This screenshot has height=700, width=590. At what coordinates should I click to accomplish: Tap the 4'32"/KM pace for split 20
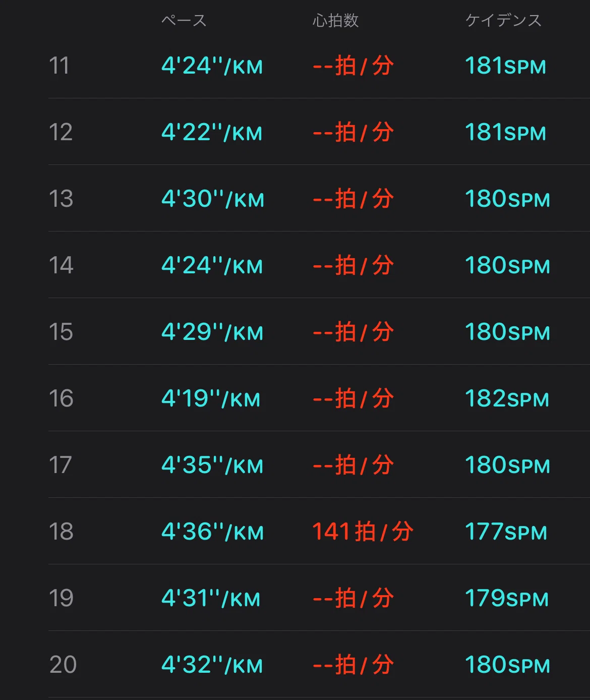coord(212,665)
